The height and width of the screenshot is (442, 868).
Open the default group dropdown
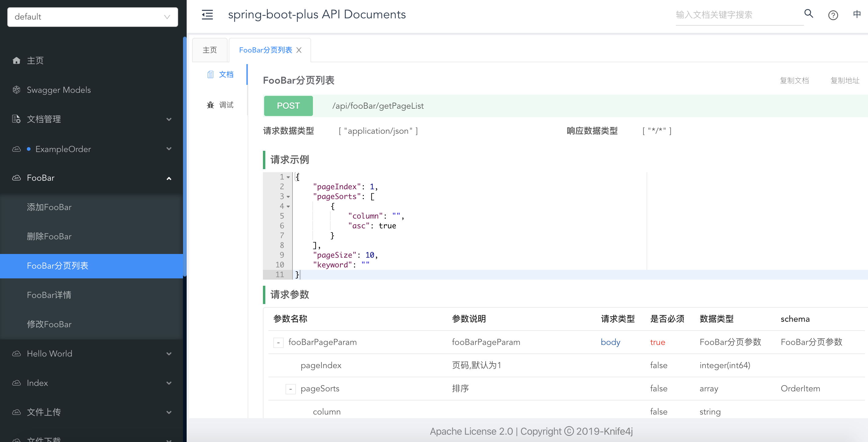92,17
